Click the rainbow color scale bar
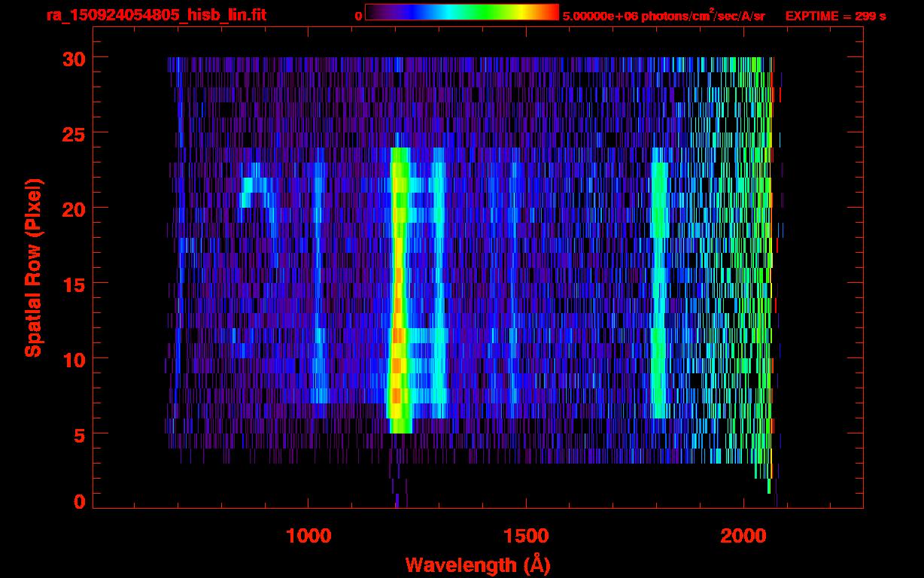924x578 pixels. point(462,12)
